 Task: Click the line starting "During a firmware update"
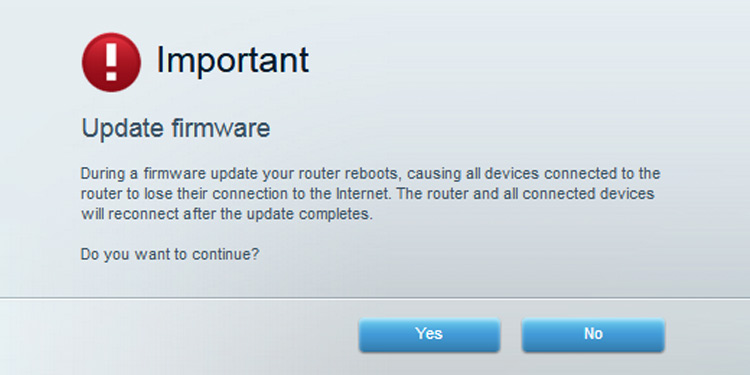click(371, 174)
